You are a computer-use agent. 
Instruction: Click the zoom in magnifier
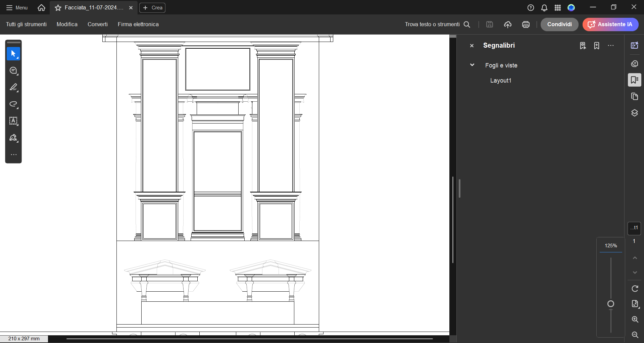click(x=635, y=319)
